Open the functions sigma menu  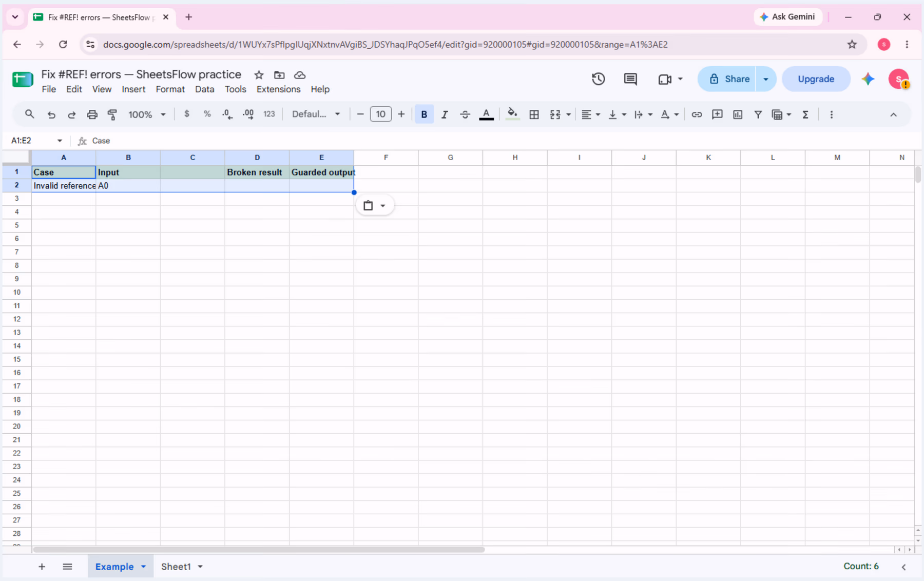(805, 114)
